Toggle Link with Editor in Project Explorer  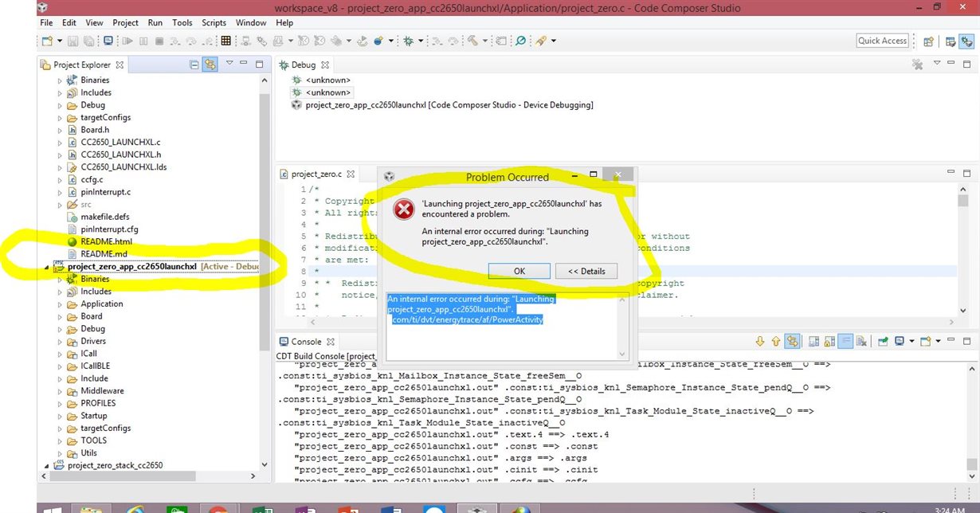click(x=210, y=65)
